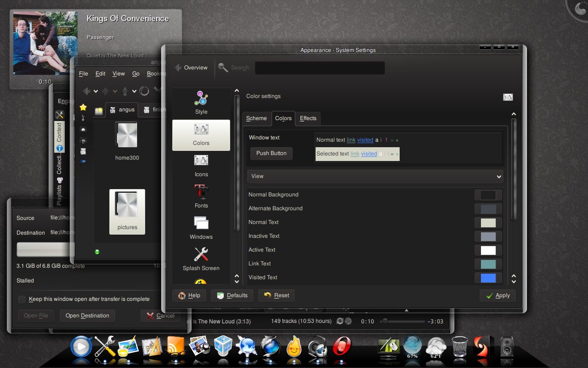588x368 pixels.
Task: Open the headphones music player dock icon
Action: (317, 346)
